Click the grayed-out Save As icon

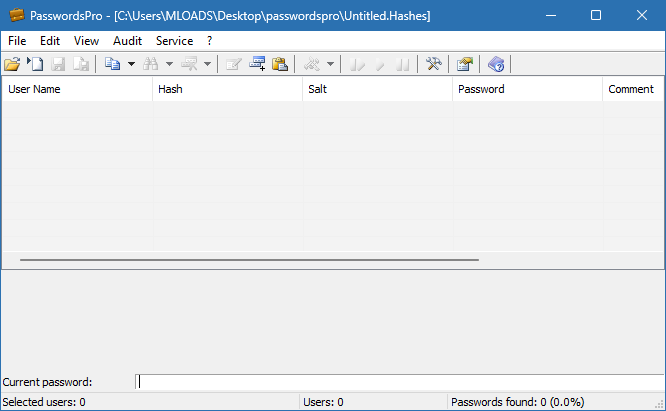[x=81, y=64]
